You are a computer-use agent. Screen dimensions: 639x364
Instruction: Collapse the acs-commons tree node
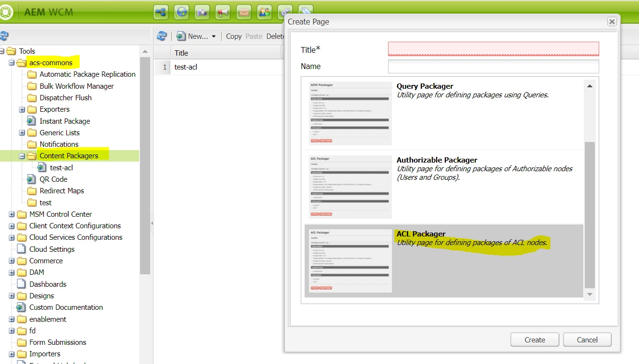tap(12, 63)
